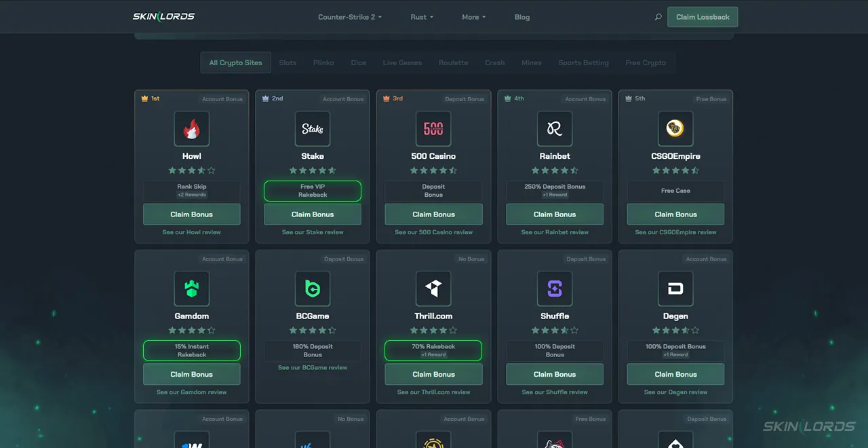Expand the More dropdown menu
This screenshot has width=868, height=448.
pos(474,17)
